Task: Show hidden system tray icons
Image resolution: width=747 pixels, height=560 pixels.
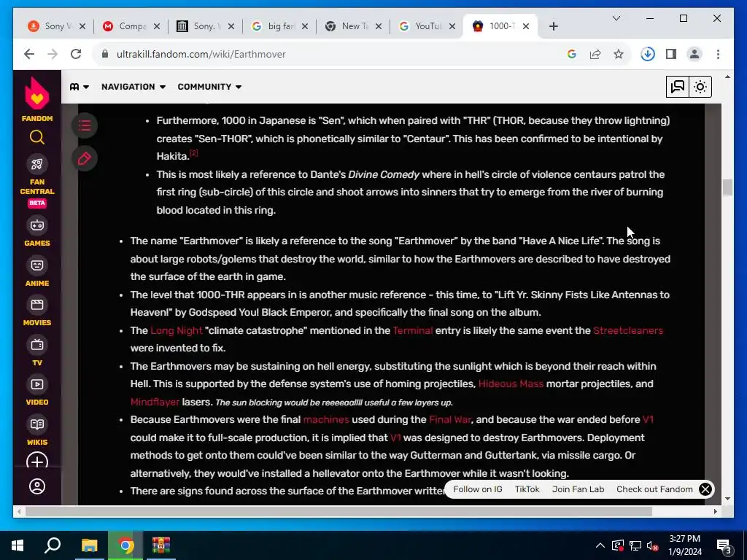Action: (600, 545)
